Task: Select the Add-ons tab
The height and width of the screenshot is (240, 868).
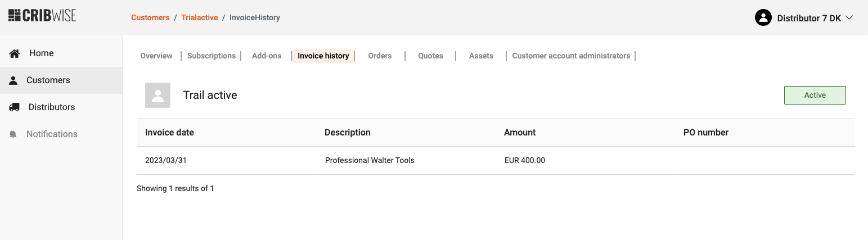Action: [x=267, y=56]
